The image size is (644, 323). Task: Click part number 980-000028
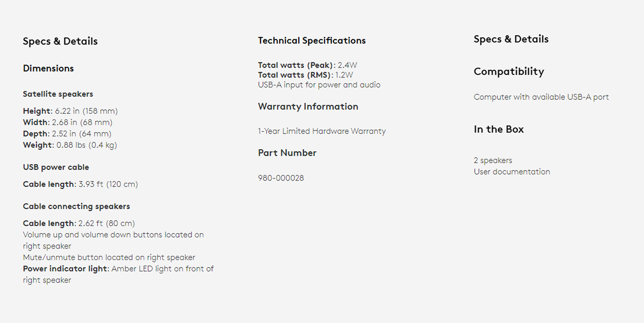point(281,178)
